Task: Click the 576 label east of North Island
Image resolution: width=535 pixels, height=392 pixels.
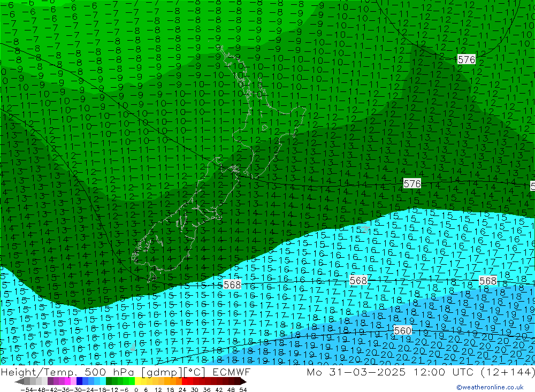Action: coord(412,183)
